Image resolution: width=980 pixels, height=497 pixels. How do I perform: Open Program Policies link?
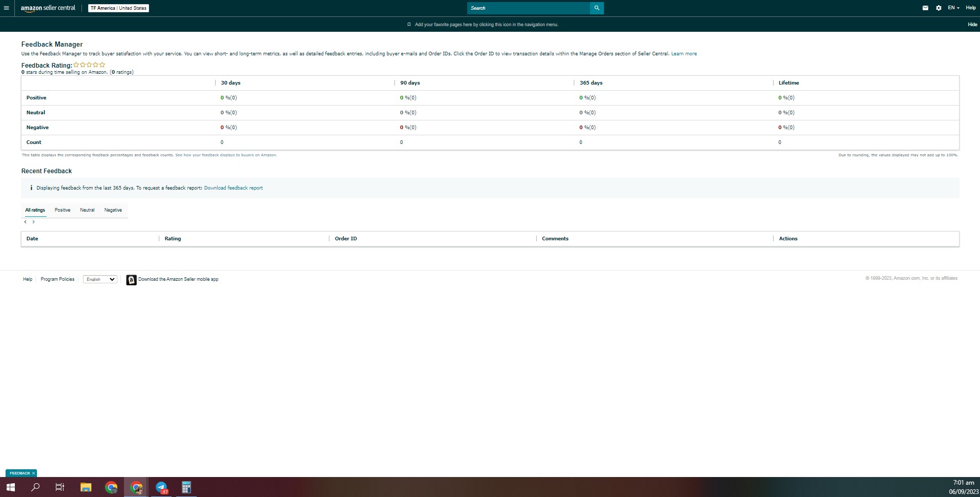(x=57, y=279)
